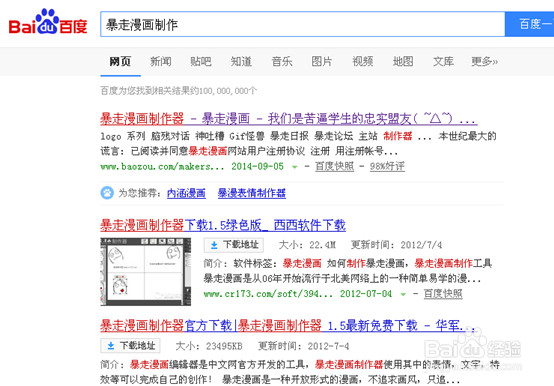This screenshot has width=554, height=386.
Task: Click the www.cr173.com/soft/394... URL
Action: [268, 294]
